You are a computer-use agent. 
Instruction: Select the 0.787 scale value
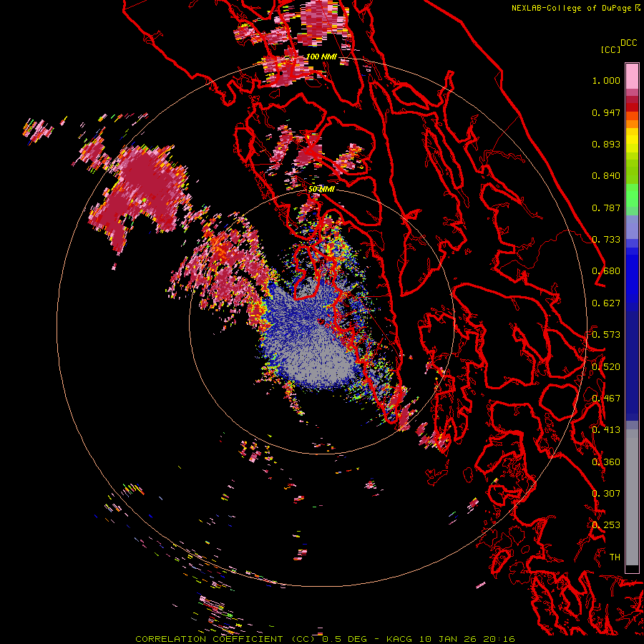pos(606,208)
